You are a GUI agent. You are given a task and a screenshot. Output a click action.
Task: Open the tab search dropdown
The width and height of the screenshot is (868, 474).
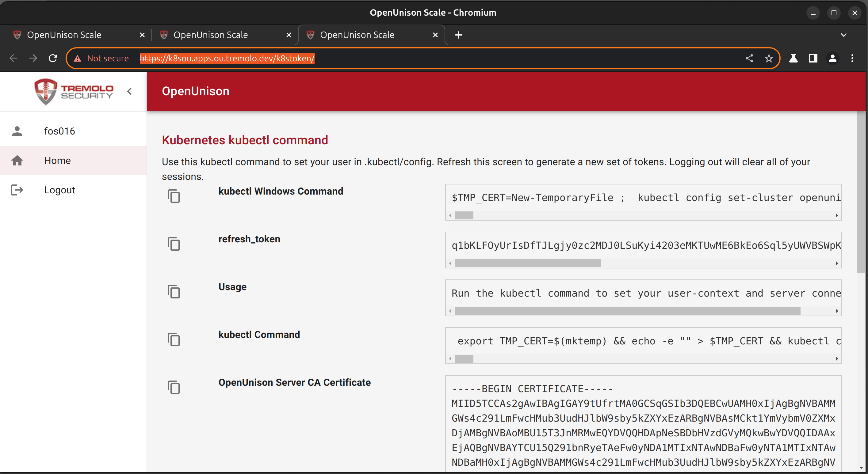(843, 35)
